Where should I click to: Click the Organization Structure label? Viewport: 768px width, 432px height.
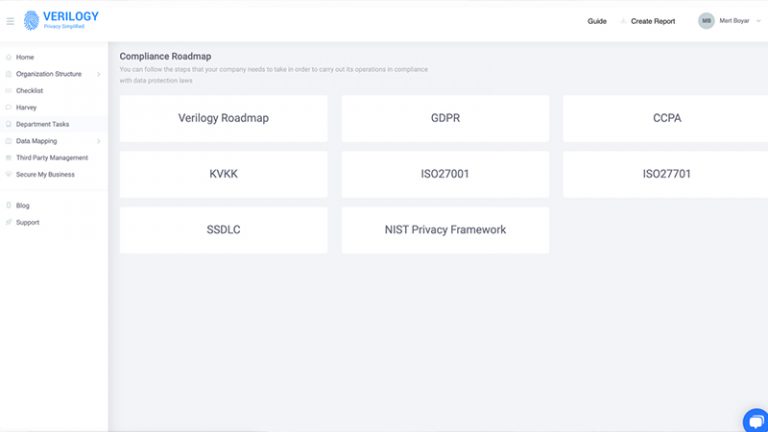(x=49, y=74)
